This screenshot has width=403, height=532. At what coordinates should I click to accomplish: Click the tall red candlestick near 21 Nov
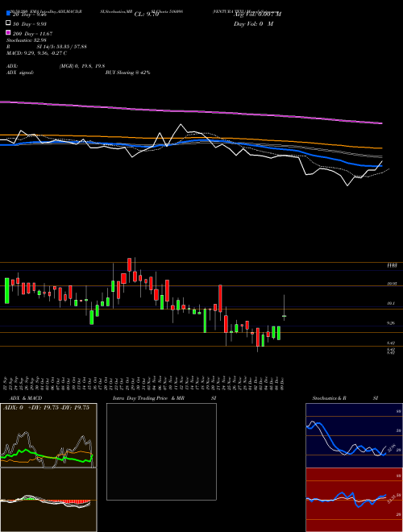coord(220,298)
